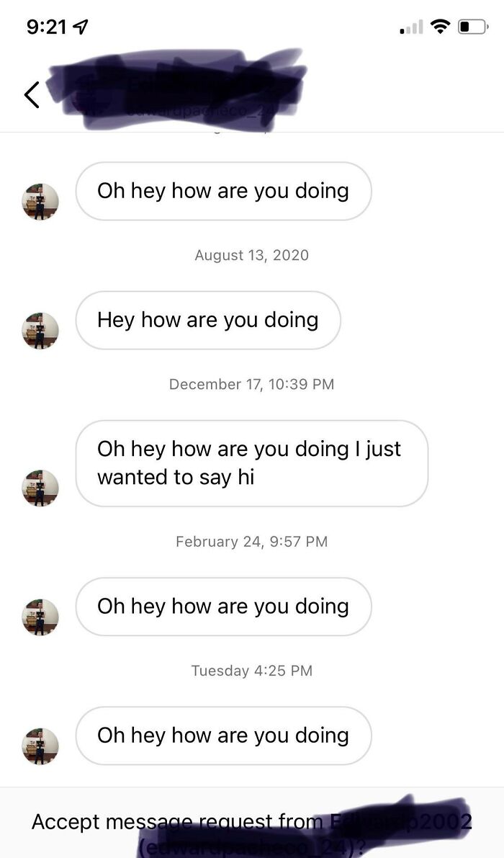Select message bubble below February 24 timestamp

224,607
